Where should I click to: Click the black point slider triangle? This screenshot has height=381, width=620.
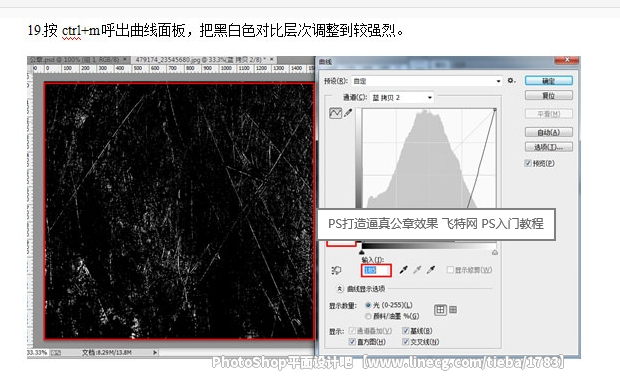click(x=361, y=252)
